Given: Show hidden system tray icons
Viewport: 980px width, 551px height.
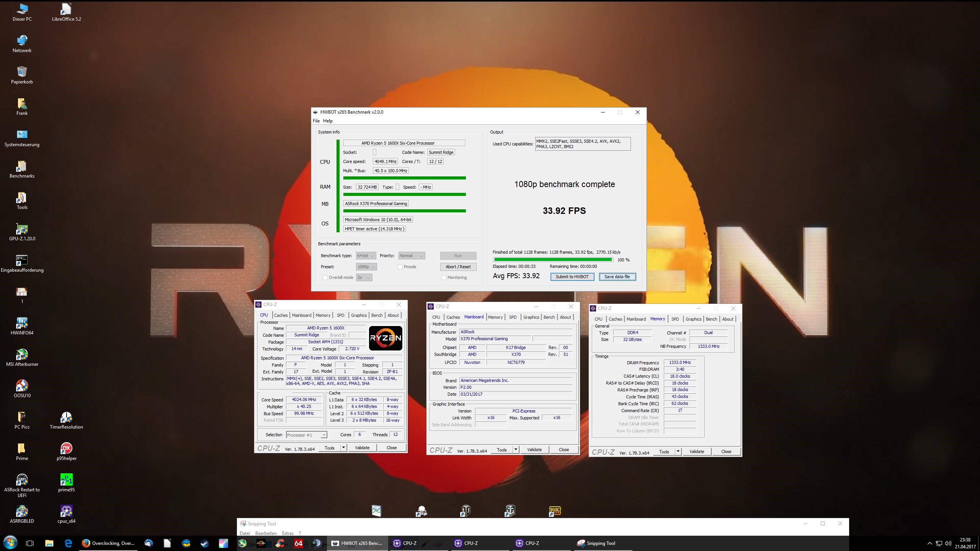Looking at the screenshot, I should pyautogui.click(x=929, y=543).
